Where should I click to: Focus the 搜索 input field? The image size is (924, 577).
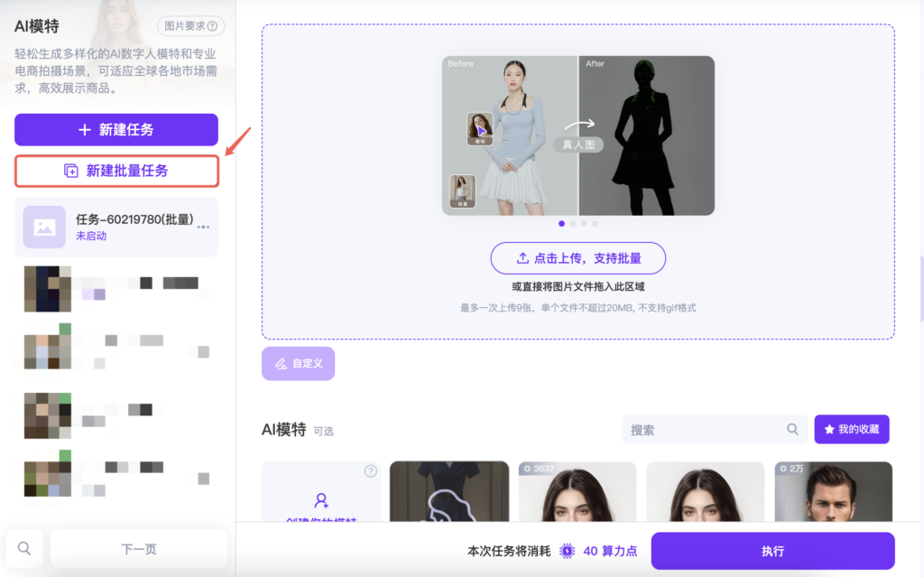[x=715, y=430]
